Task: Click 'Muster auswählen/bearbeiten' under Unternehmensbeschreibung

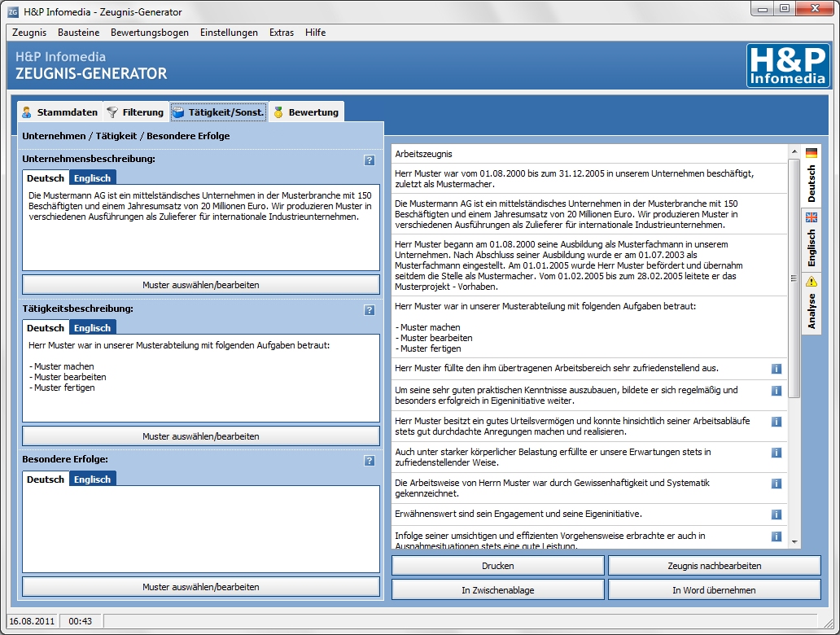Action: tap(201, 285)
